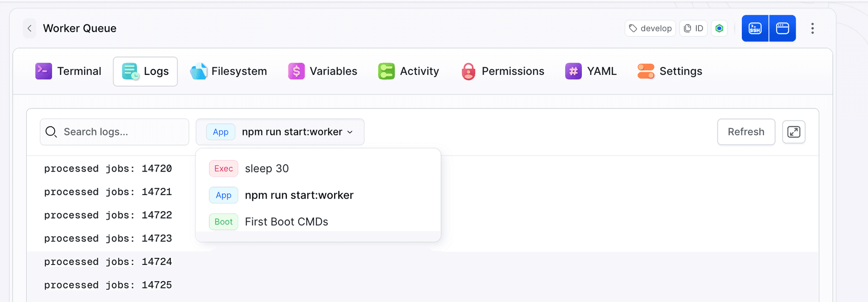This screenshot has height=302, width=868.
Task: Click the develop tag badge
Action: 650,28
